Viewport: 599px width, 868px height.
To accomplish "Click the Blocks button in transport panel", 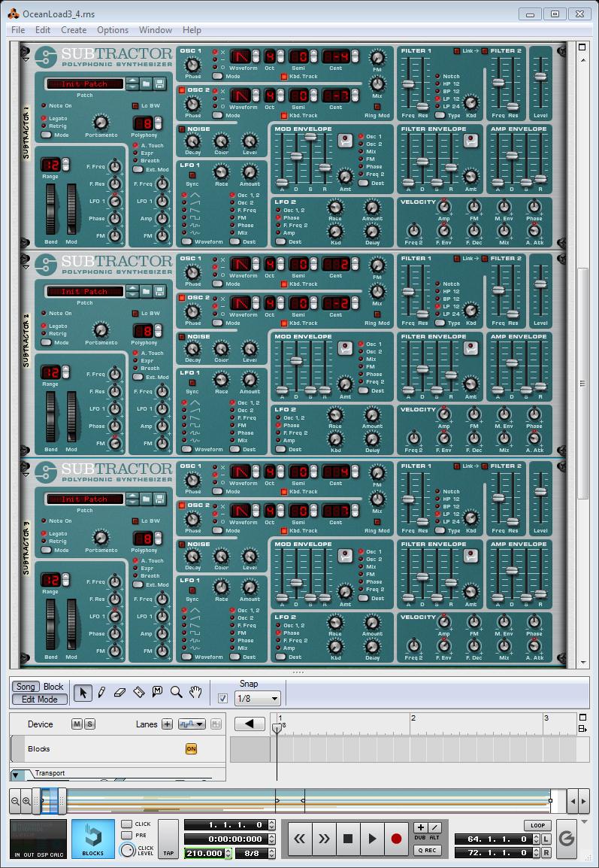I will 93,838.
